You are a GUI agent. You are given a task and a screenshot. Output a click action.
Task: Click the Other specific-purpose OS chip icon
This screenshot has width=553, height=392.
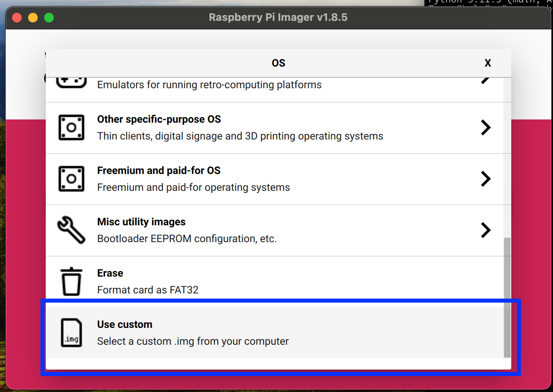click(x=71, y=127)
